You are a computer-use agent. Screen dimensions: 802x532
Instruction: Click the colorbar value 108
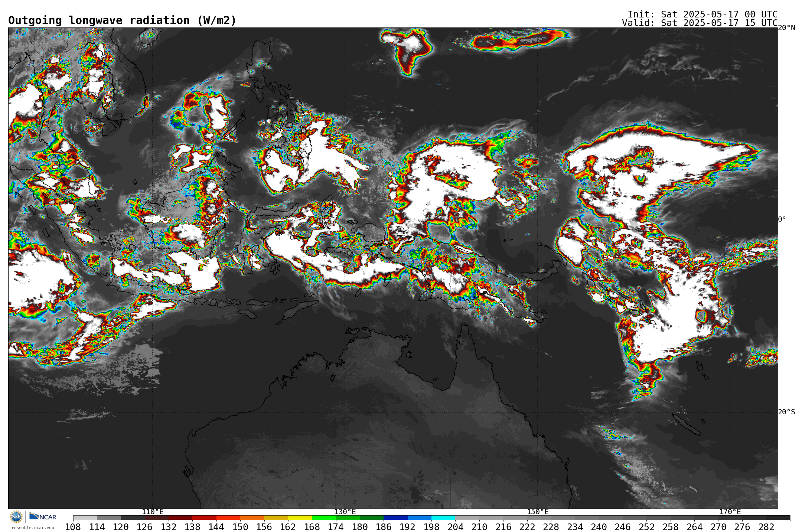pos(73,527)
